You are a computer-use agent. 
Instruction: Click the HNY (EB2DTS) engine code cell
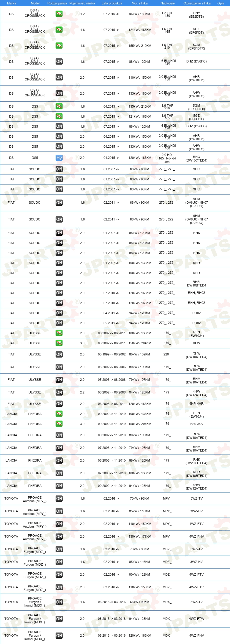[196, 15]
